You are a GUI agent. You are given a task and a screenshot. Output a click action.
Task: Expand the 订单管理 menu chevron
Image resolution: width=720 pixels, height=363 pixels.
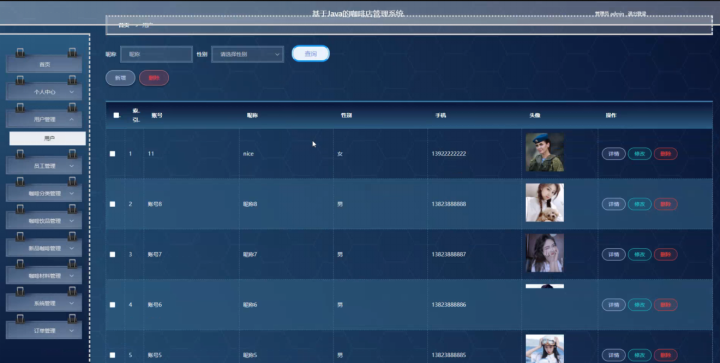tap(72, 330)
